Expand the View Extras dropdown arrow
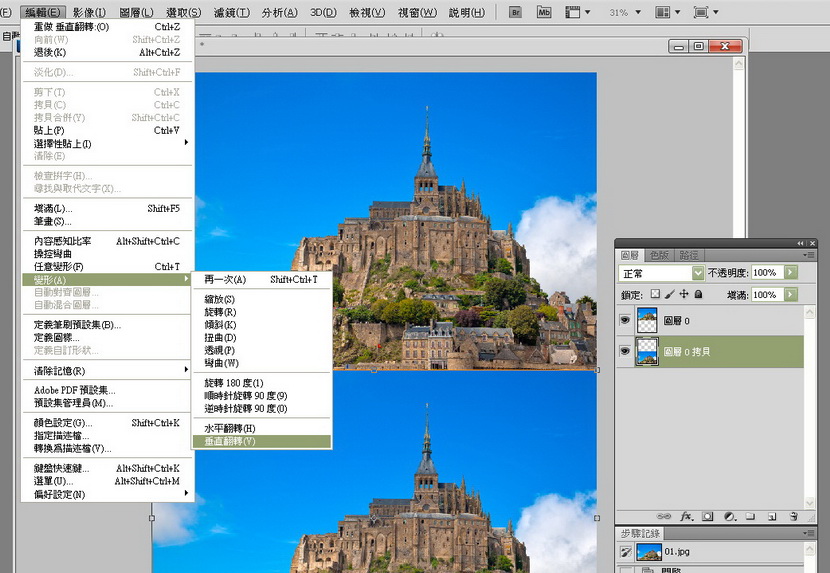 click(x=588, y=12)
